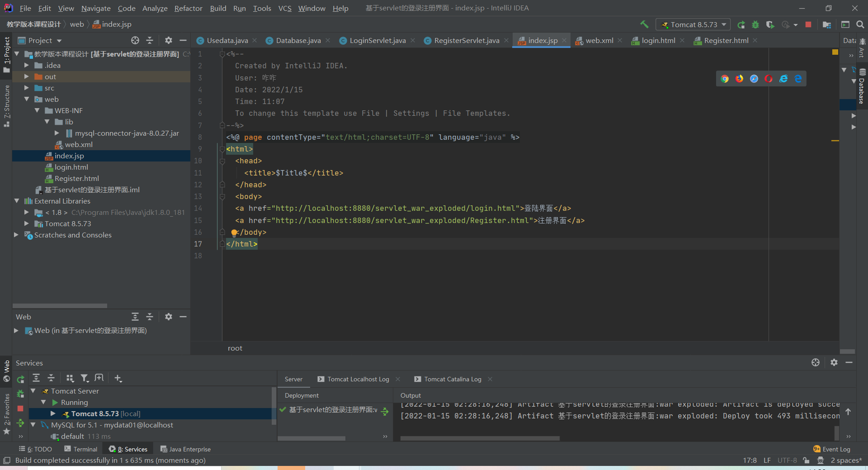Viewport: 868px width, 470px height.
Task: Open the VCS menu
Action: click(285, 8)
